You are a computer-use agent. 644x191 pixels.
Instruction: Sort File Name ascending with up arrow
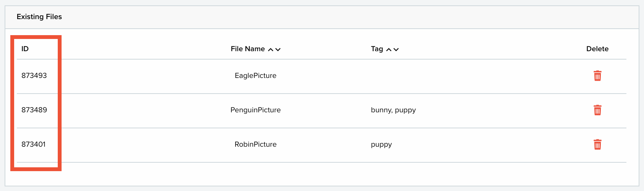click(271, 49)
